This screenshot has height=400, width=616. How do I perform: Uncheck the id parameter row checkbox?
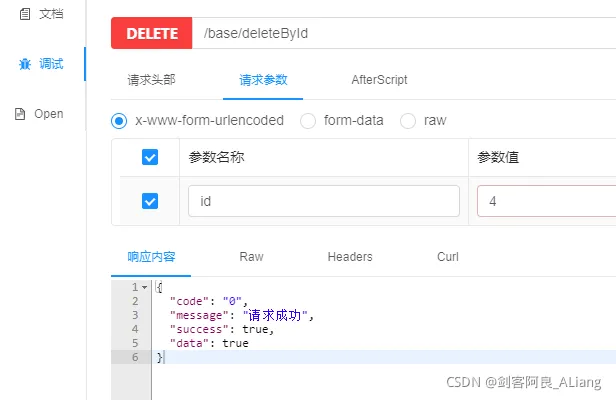pos(150,201)
